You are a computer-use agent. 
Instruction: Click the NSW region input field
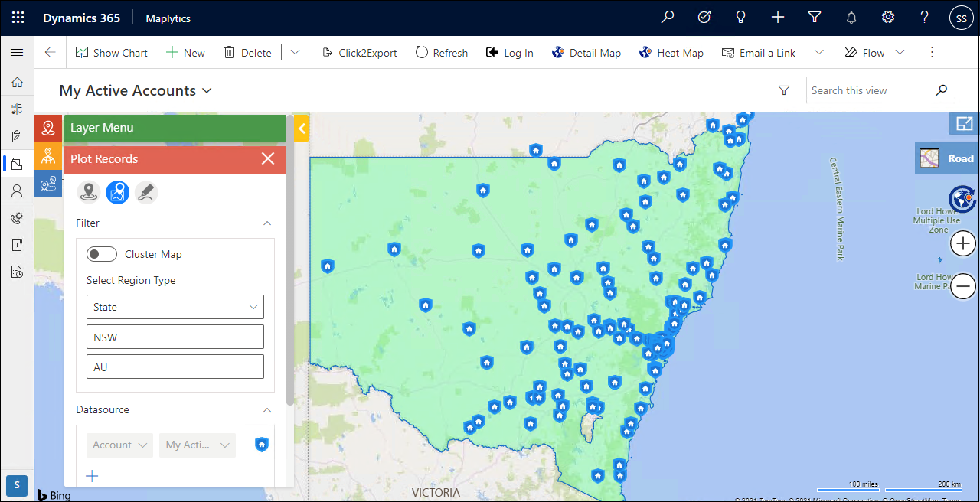(175, 337)
